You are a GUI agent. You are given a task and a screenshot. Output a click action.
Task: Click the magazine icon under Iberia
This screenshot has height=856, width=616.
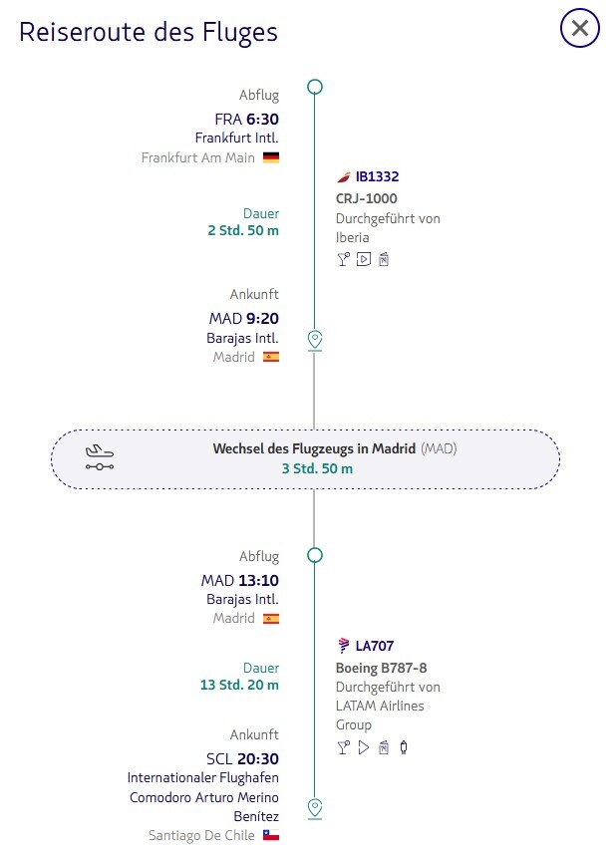pyautogui.click(x=384, y=259)
